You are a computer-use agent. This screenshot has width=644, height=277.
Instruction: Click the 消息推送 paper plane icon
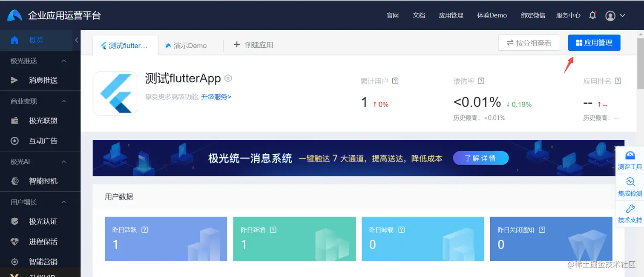(14, 80)
